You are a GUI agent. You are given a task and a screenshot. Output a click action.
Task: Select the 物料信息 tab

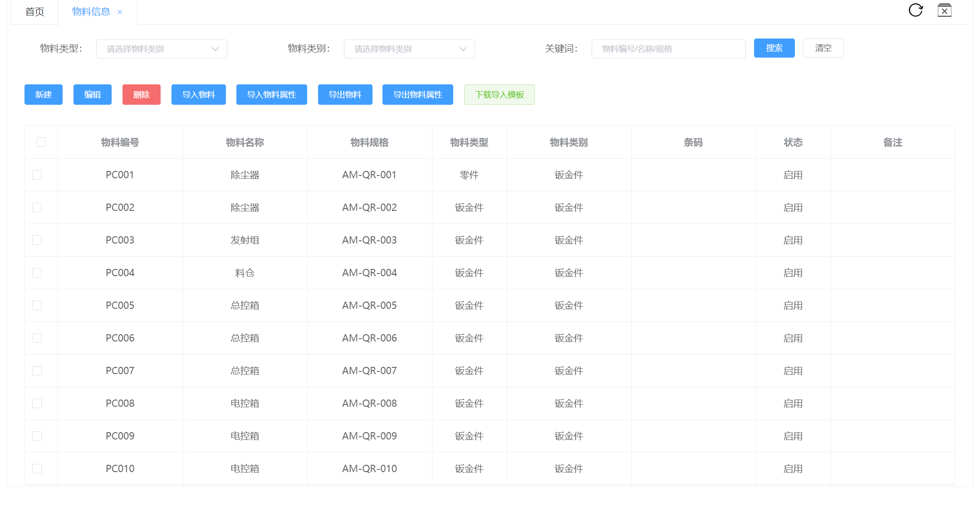(91, 12)
